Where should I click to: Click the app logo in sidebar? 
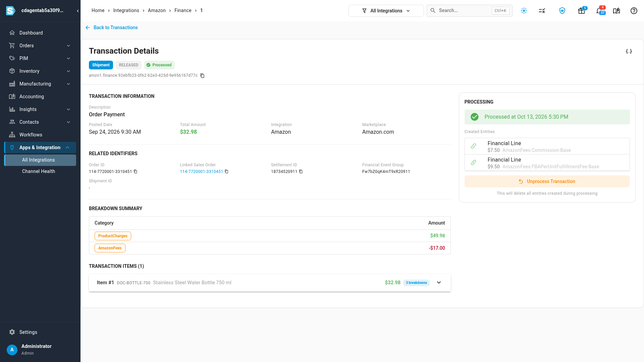(11, 11)
